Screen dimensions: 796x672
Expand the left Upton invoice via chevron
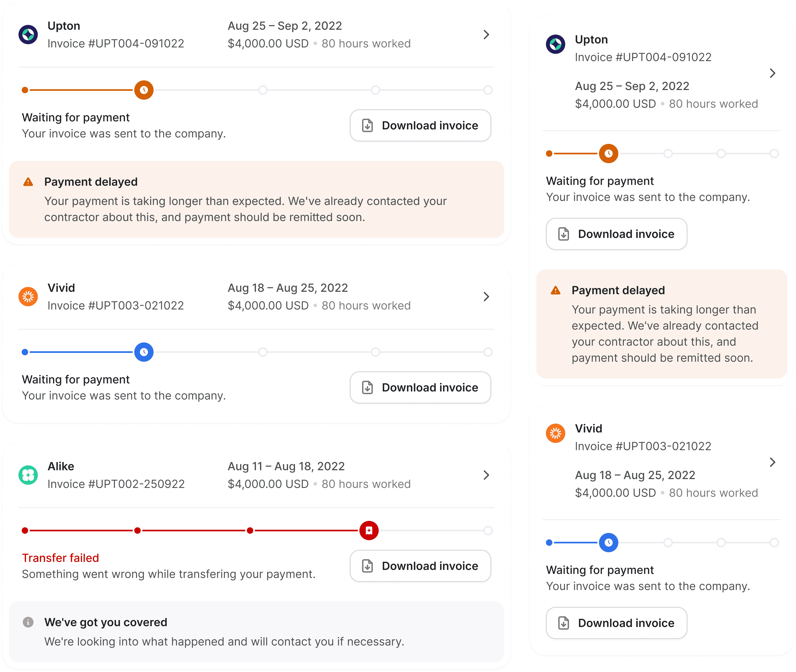[x=486, y=35]
